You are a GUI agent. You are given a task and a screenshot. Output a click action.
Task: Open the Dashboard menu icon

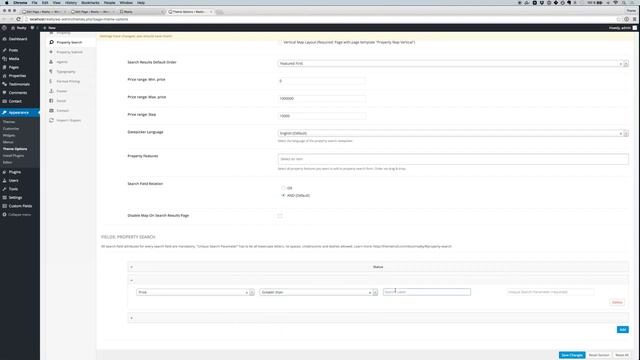pos(4,39)
